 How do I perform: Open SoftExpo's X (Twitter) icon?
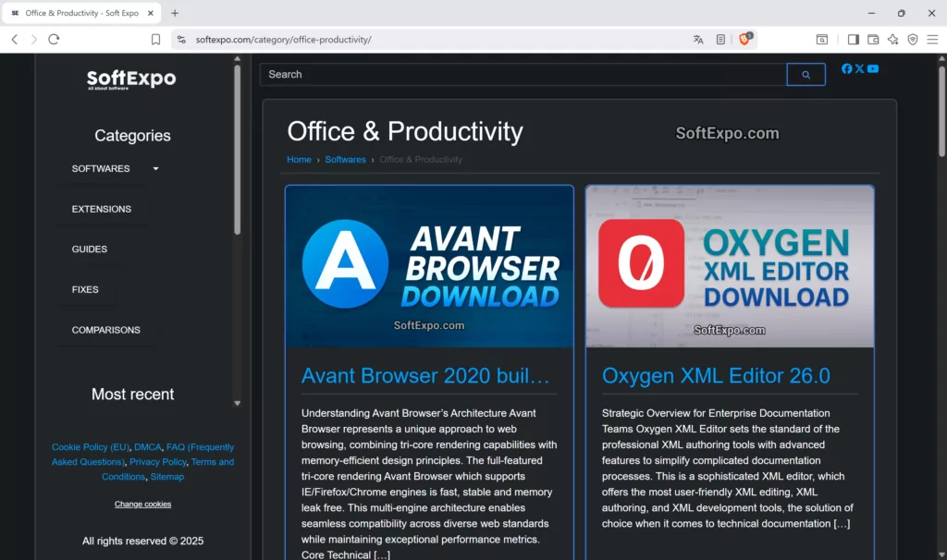click(x=860, y=68)
